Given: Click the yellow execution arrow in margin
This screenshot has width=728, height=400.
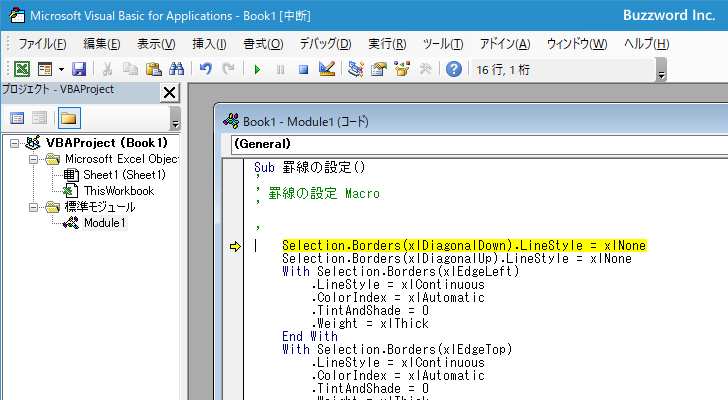Looking at the screenshot, I should tap(235, 246).
